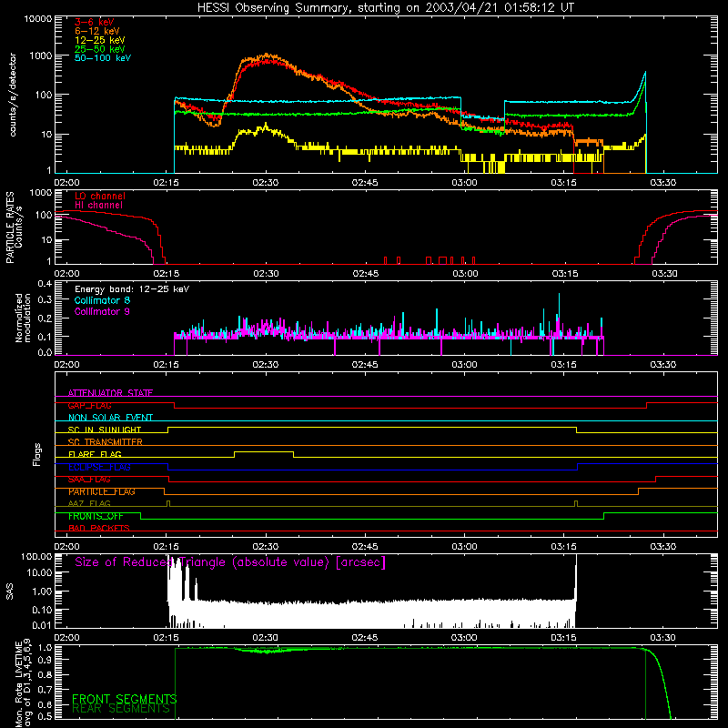Image resolution: width=728 pixels, height=728 pixels.
Task: Click the NON_SOLAR_EVENT flag label
Action: [110, 418]
